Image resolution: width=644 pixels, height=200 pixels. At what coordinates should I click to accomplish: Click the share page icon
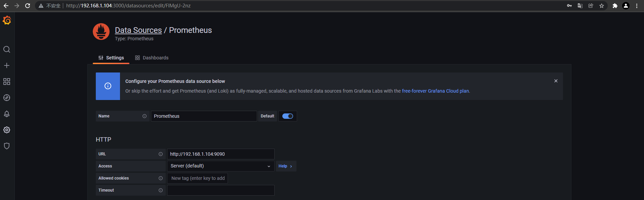(x=591, y=6)
